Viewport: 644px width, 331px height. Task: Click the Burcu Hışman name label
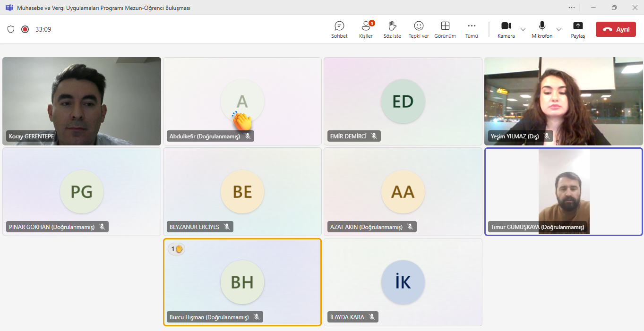click(209, 317)
